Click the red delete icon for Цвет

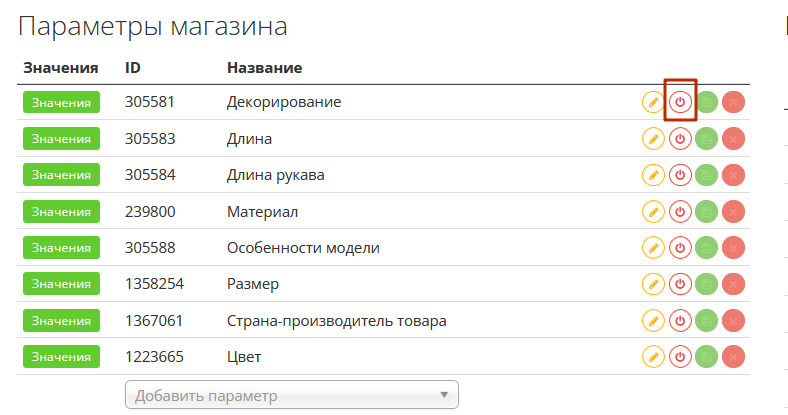pos(734,357)
